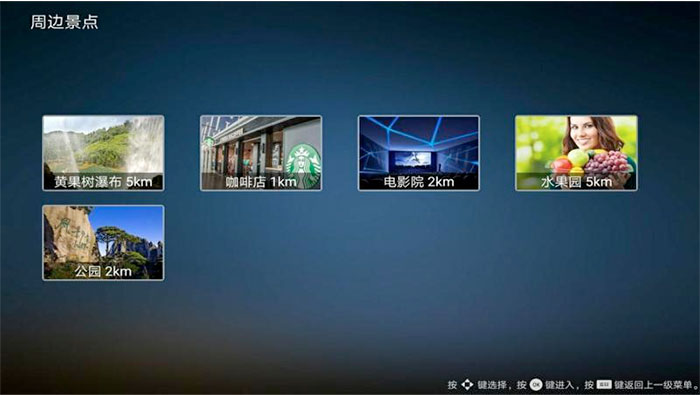This screenshot has height=395, width=700.
Task: Open the 公园 2km park tile
Action: pos(103,243)
